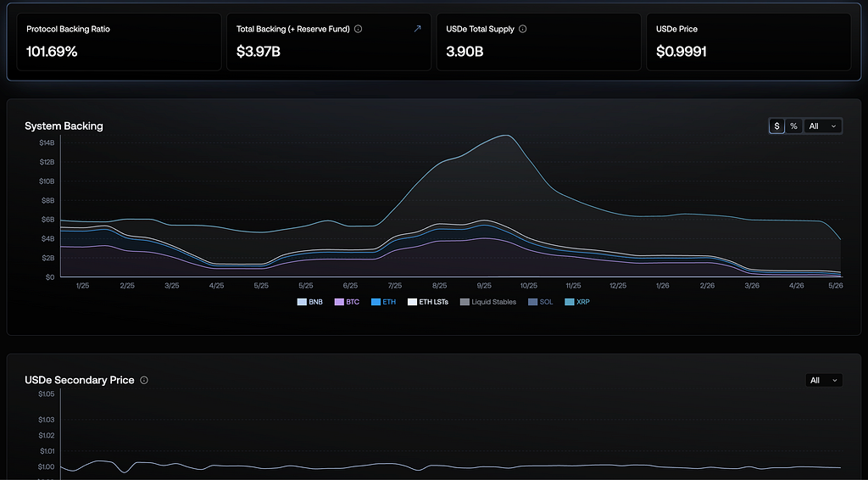
Task: Click the 101.69% backing ratio value
Action: point(52,52)
